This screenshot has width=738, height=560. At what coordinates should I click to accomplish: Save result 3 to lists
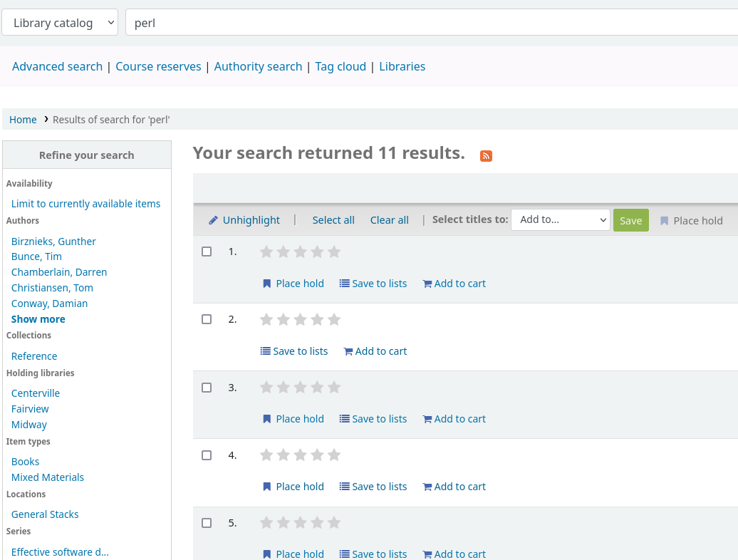(x=373, y=419)
